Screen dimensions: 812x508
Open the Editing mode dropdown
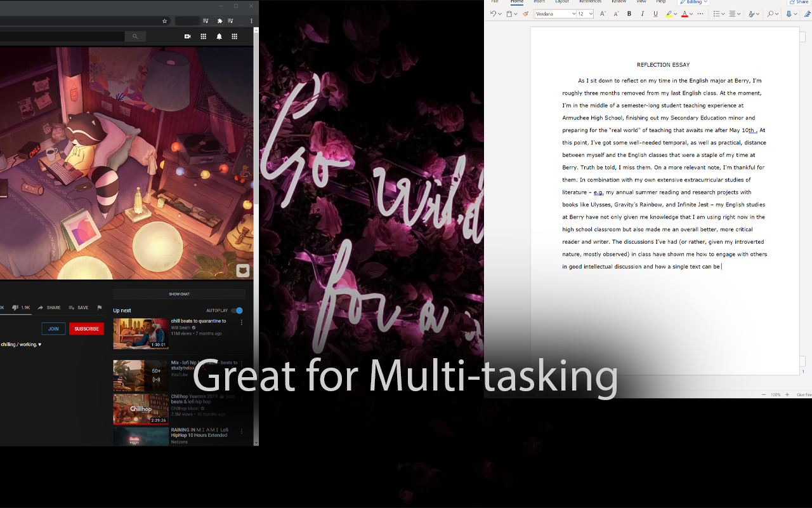tap(694, 2)
